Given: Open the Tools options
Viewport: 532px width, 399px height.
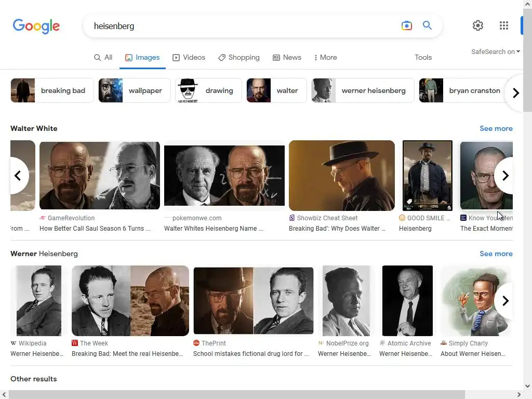Looking at the screenshot, I should 423,57.
